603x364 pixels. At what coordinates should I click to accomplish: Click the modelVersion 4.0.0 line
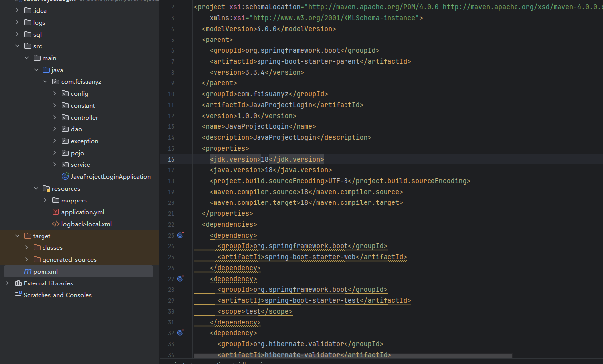click(269, 29)
